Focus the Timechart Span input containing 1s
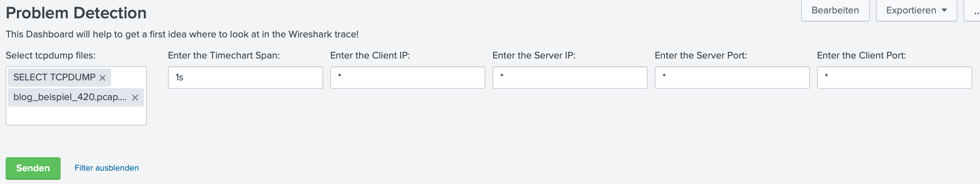The height and width of the screenshot is (184, 980). click(245, 78)
